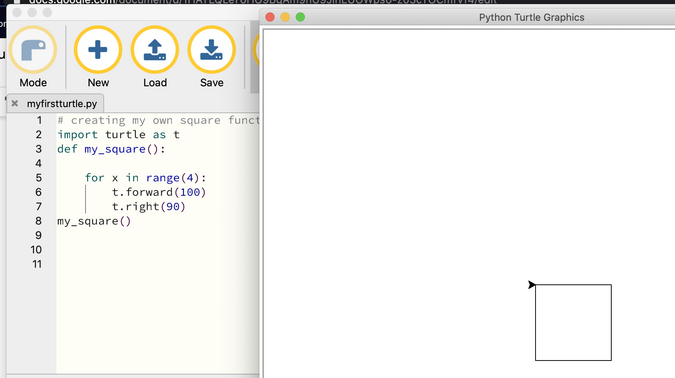Screen dimensions: 675x378
Task: Minimize the Python Turtle Graphics window
Action: pyautogui.click(x=285, y=17)
